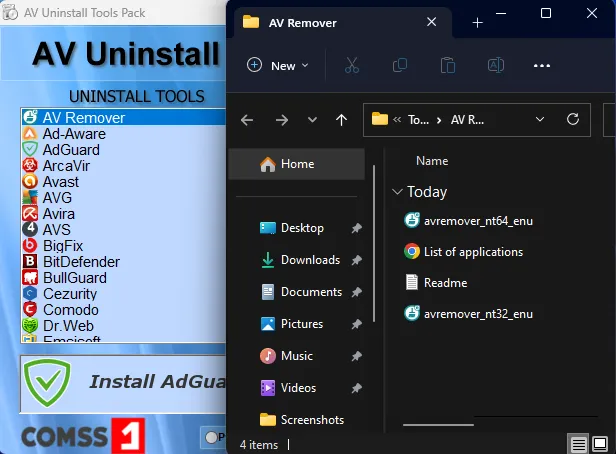Click New button in File Explorer toolbar
Viewport: 616px width, 454px height.
[277, 66]
